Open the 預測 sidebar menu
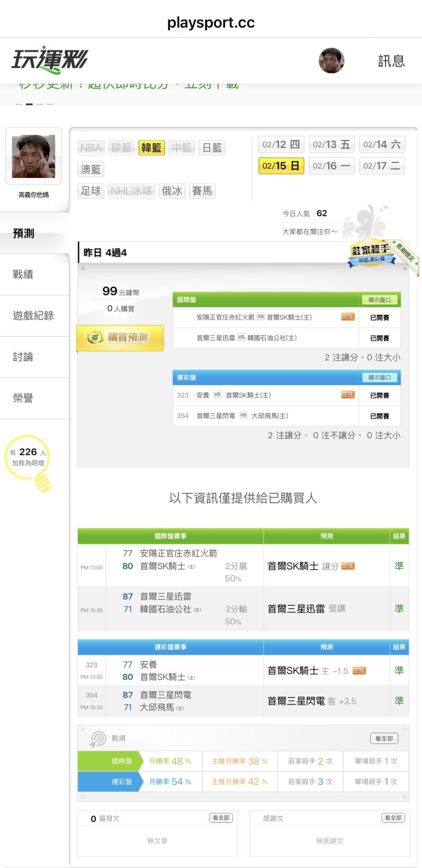 (x=34, y=233)
